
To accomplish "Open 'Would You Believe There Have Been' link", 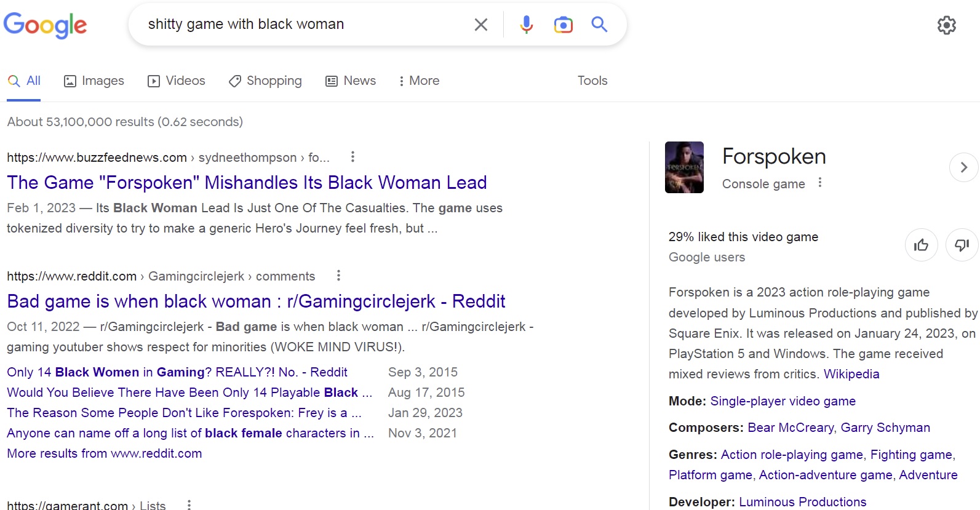I will 189,392.
